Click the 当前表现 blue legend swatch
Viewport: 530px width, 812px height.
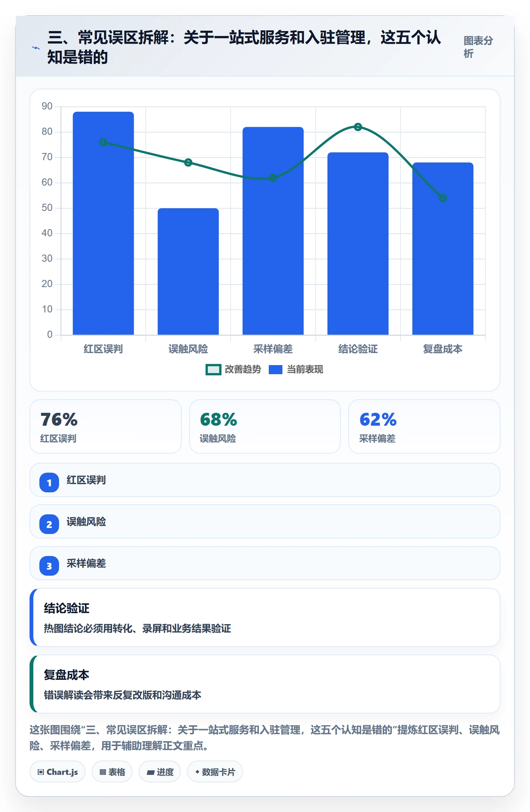[276, 369]
